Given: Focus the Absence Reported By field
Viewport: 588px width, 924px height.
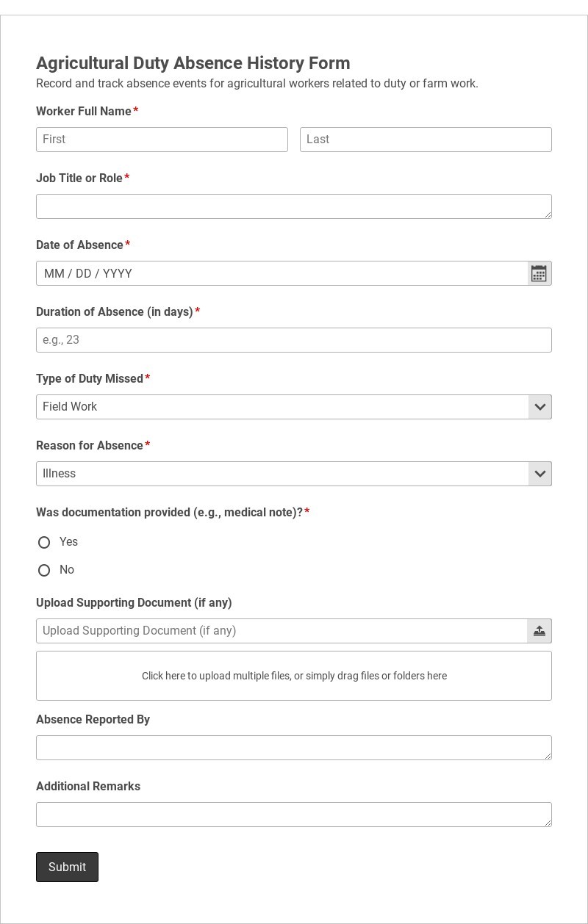Looking at the screenshot, I should [x=294, y=748].
